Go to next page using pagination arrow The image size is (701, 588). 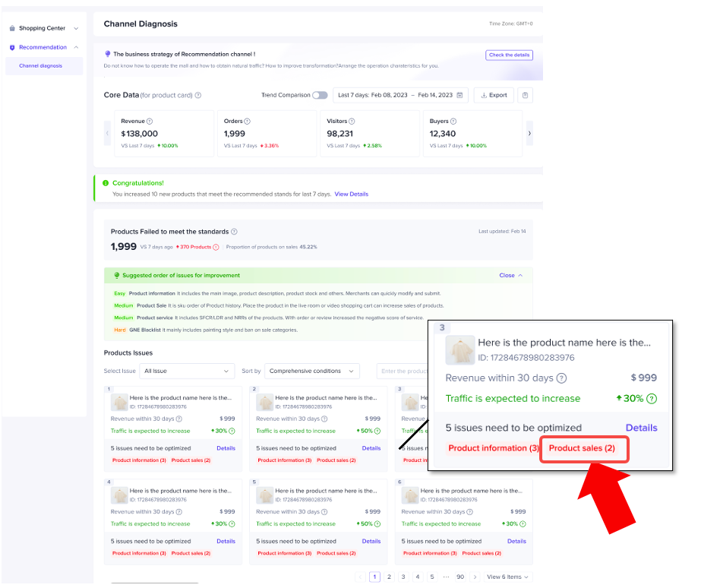(475, 577)
